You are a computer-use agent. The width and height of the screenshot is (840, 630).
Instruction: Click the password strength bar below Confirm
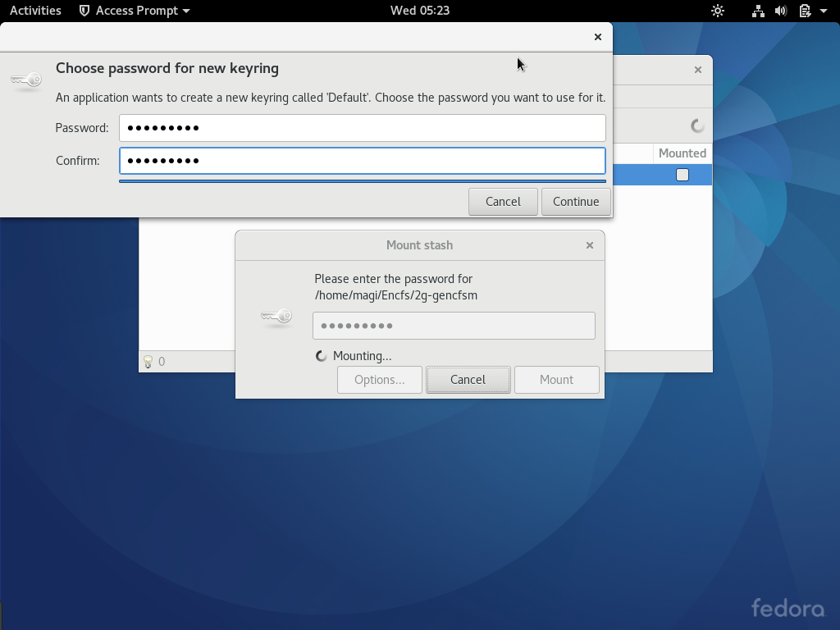click(x=363, y=181)
